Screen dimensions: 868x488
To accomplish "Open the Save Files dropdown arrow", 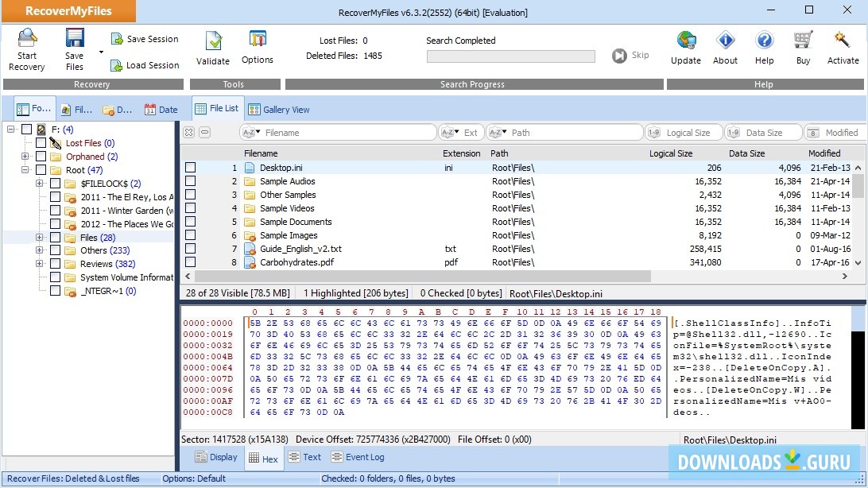I will pyautogui.click(x=101, y=52).
